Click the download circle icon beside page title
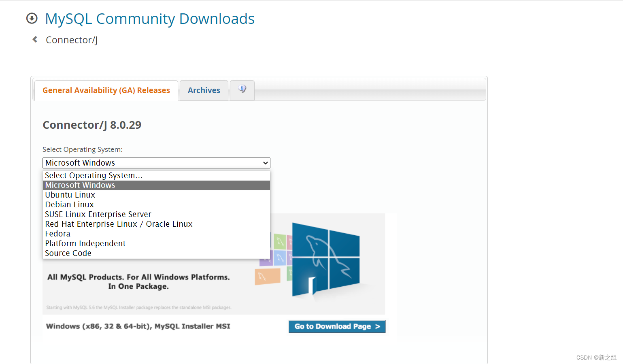Screen dimensions: 623x364 click(x=32, y=18)
